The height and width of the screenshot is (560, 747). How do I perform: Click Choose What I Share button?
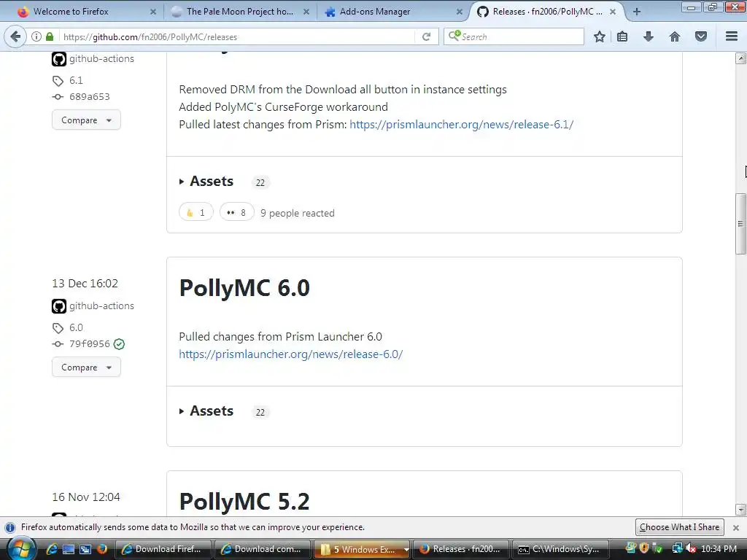point(679,527)
